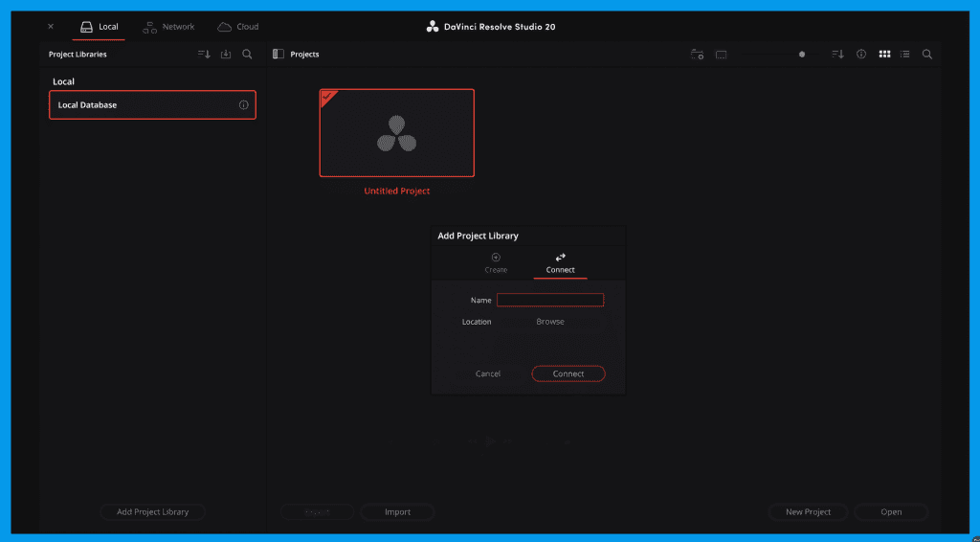Click the New Project button
Viewport: 980px width, 542px height.
[808, 512]
